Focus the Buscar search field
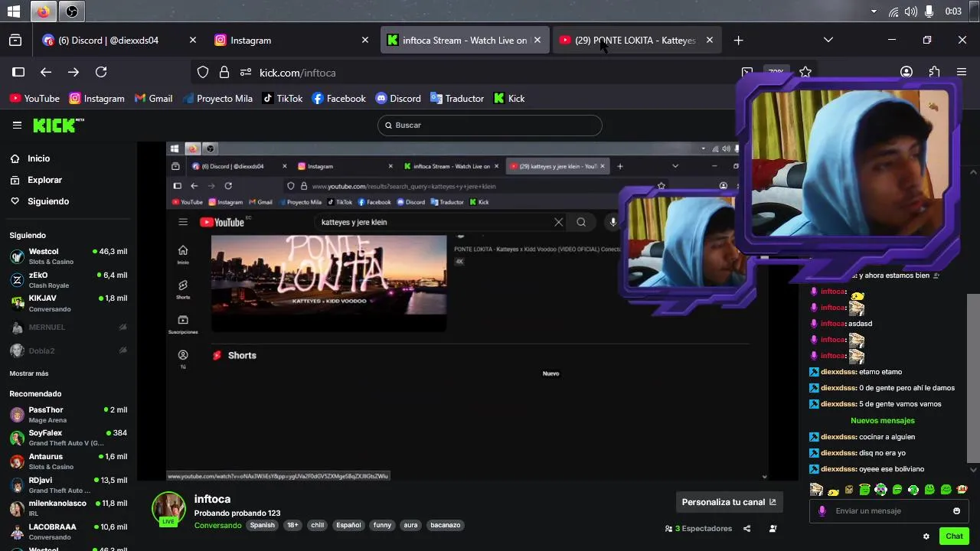 pos(490,125)
